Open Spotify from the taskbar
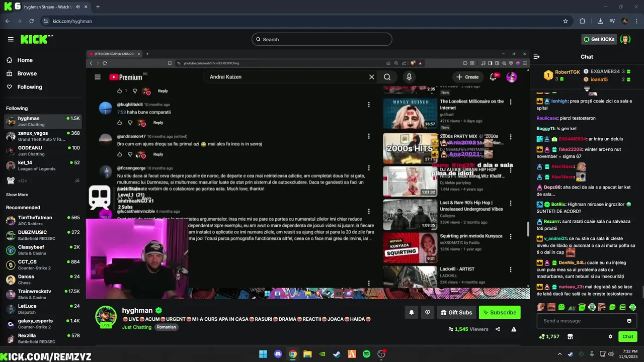Viewport: 644px width, 362px height. [366, 354]
